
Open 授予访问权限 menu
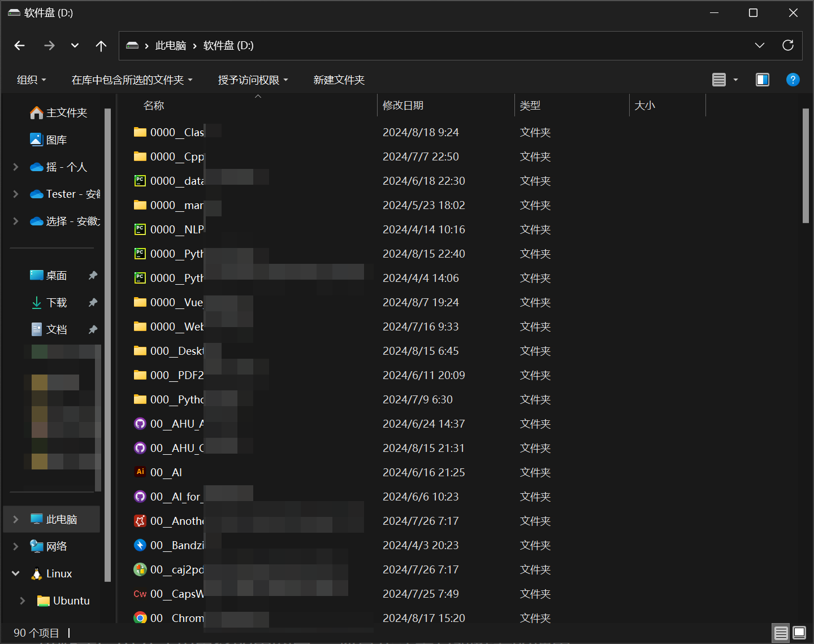(253, 80)
